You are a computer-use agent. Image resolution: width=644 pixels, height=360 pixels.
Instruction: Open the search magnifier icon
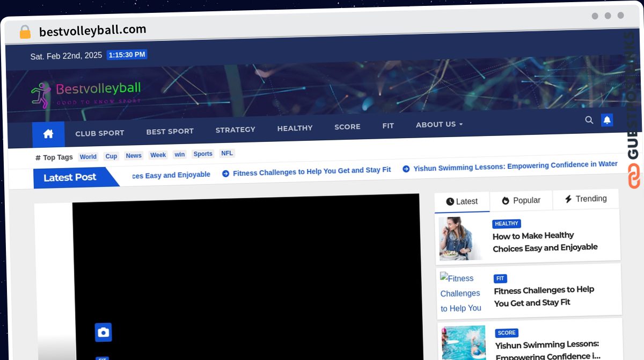pyautogui.click(x=589, y=120)
